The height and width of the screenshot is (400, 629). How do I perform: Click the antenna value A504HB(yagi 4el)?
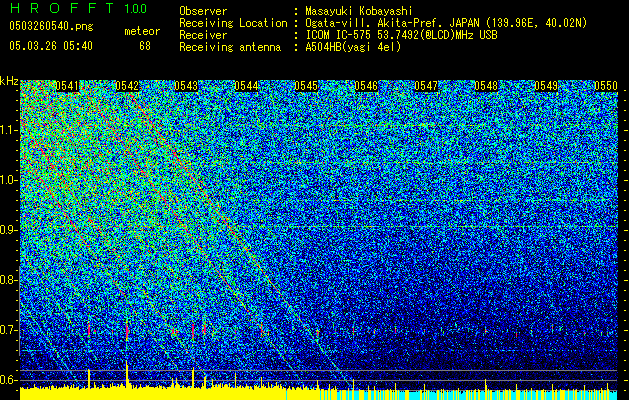click(353, 47)
